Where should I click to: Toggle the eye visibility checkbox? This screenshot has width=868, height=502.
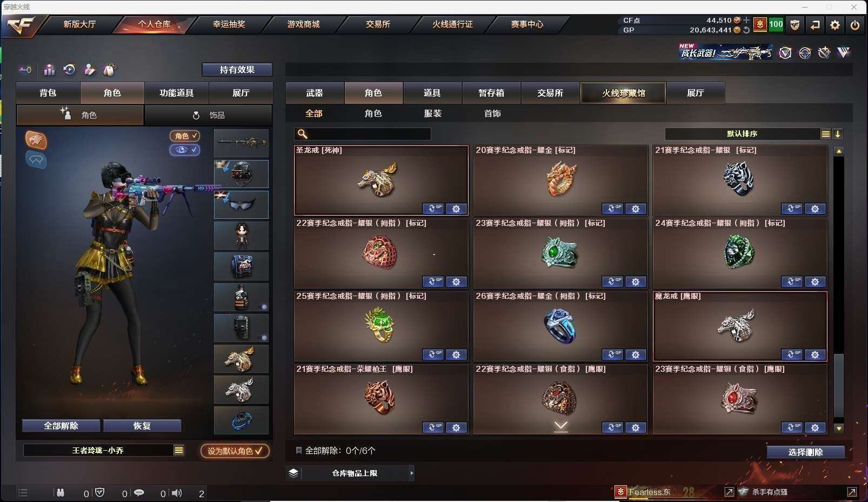click(185, 150)
